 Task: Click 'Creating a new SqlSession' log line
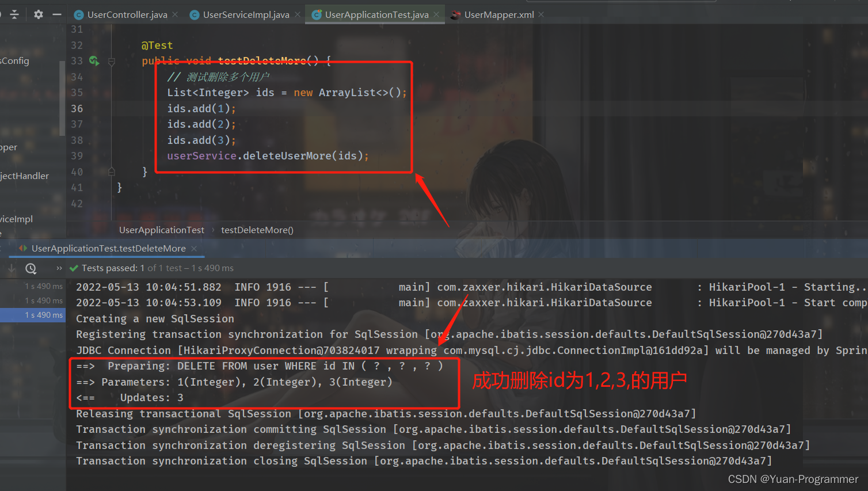(x=155, y=319)
